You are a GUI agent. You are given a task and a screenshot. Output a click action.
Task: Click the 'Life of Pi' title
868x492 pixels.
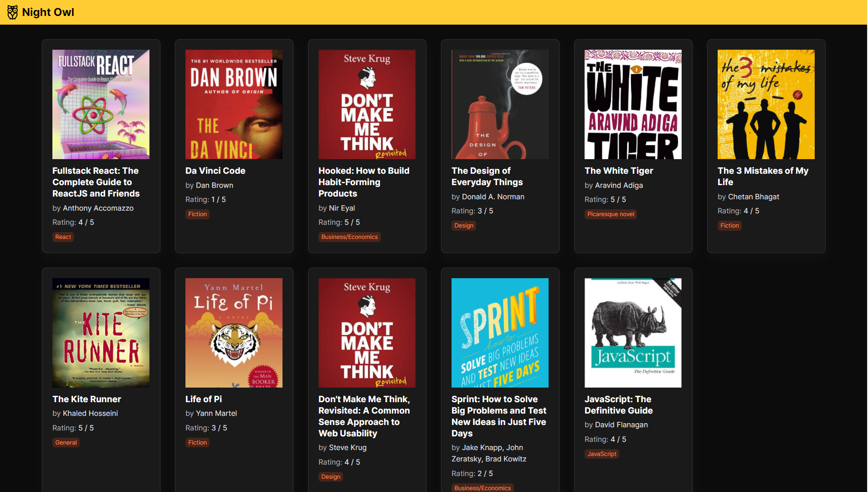coord(204,399)
